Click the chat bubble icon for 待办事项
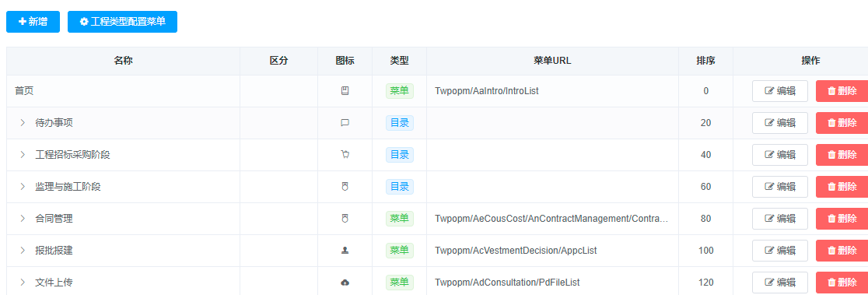Image resolution: width=868 pixels, height=295 pixels. (345, 123)
